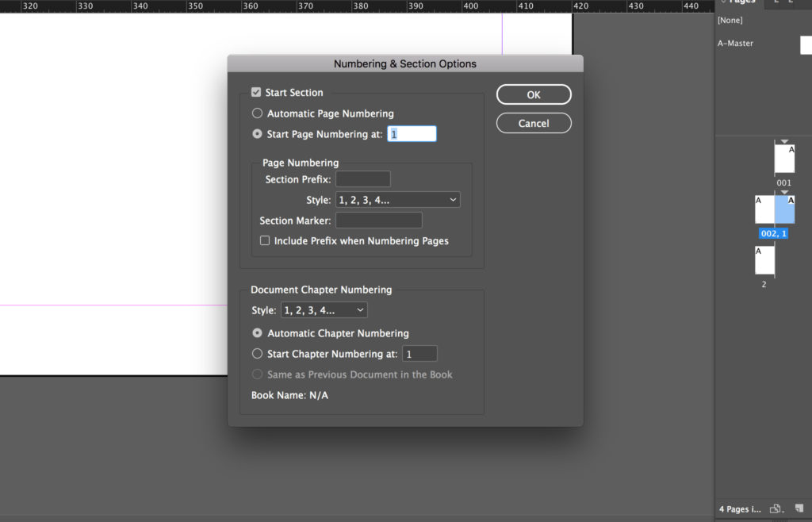Open the Document Chapter Numbering Style dropdown
This screenshot has width=812, height=522.
pos(324,310)
